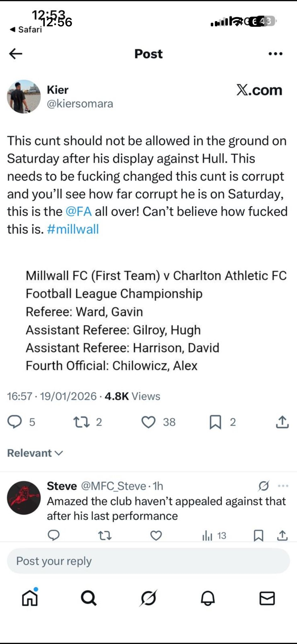The width and height of the screenshot is (297, 644).
Task: Open the #millwall hashtag link
Action: tap(73, 229)
